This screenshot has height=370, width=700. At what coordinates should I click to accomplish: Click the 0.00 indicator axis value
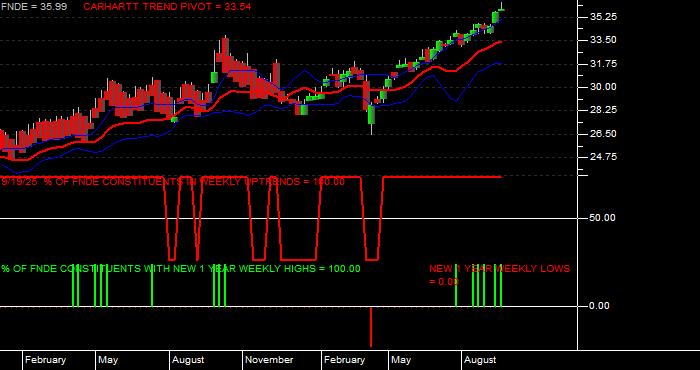[x=600, y=306]
